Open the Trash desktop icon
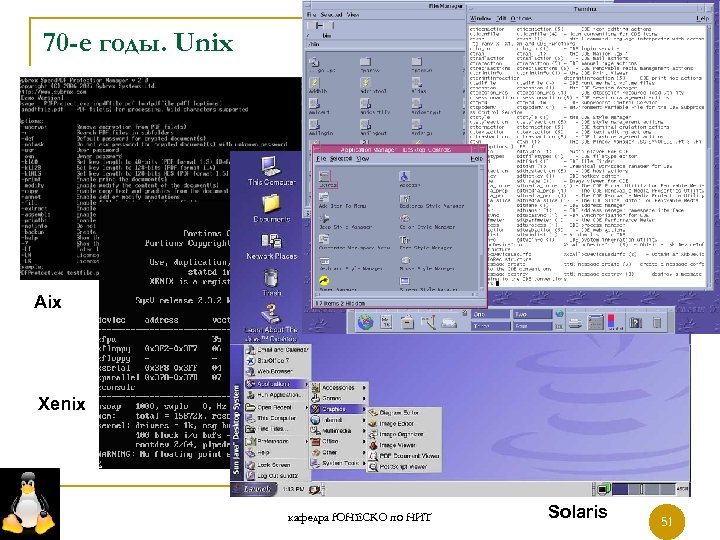The width and height of the screenshot is (720, 540). click(271, 281)
